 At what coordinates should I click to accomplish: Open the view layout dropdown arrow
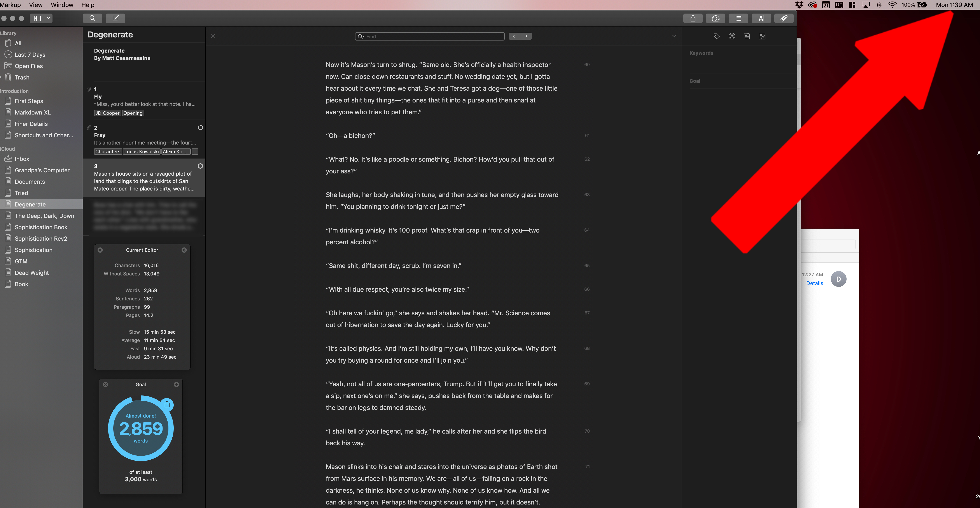pyautogui.click(x=48, y=18)
